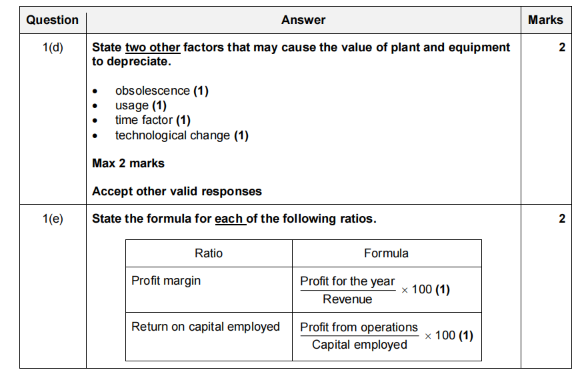Image resolution: width=588 pixels, height=376 pixels.
Task: Click the underlined word 'each' in 1(e)
Action: pyautogui.click(x=229, y=219)
